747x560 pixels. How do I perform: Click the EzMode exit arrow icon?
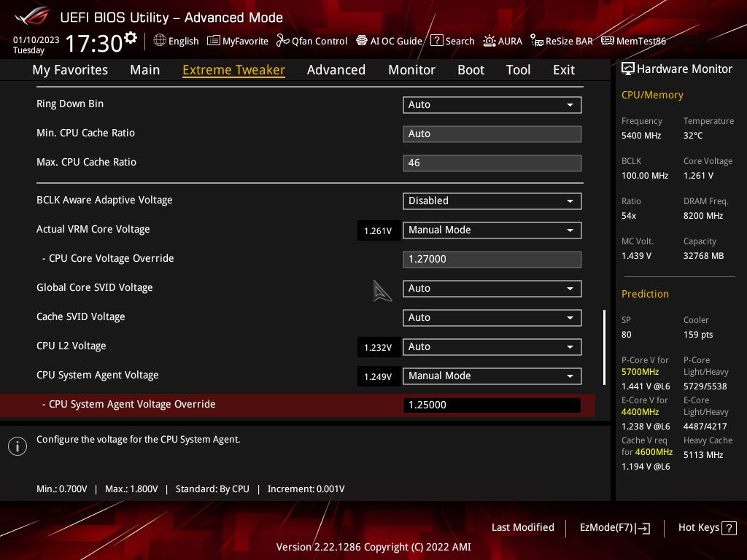[x=643, y=528]
